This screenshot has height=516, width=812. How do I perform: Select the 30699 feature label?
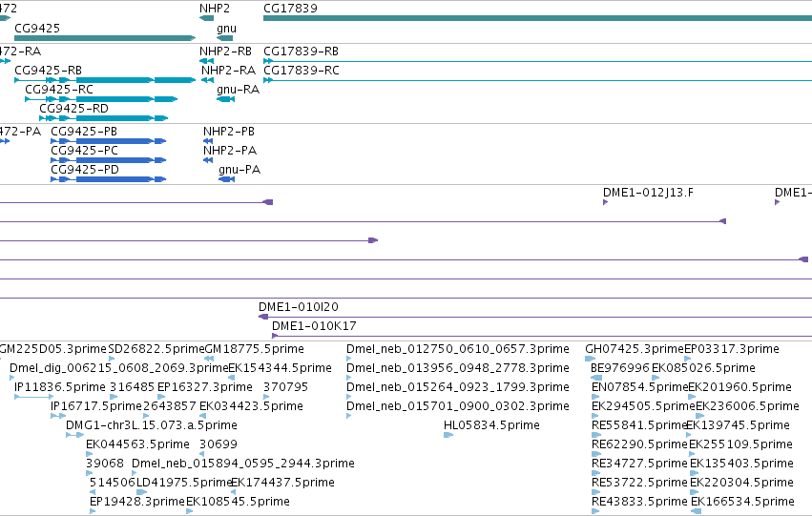tap(219, 444)
